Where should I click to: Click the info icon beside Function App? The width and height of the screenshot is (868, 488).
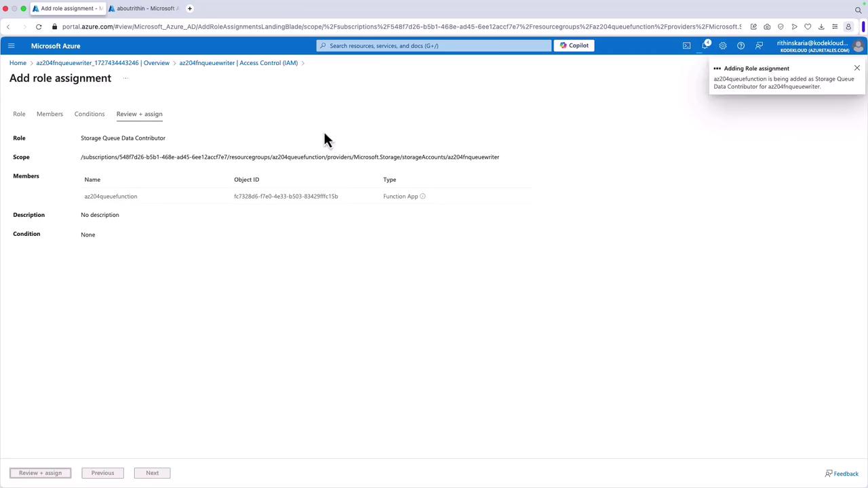[x=422, y=197]
